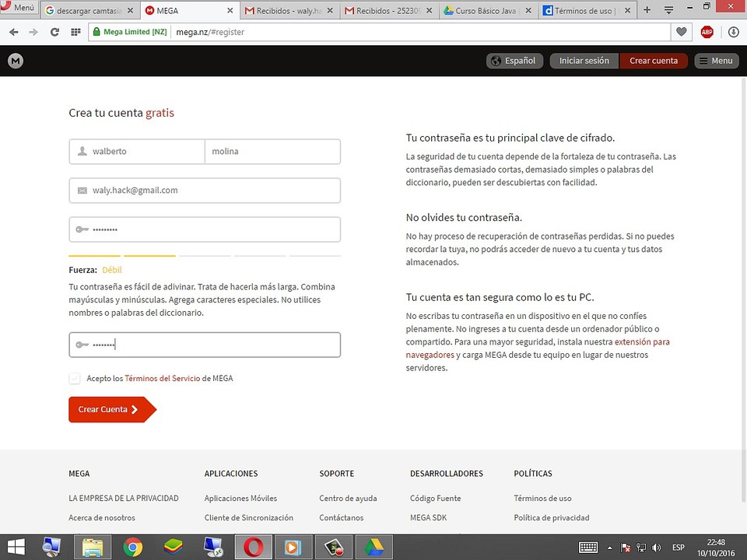Open a new tab with the plus icon
This screenshot has width=747, height=560.
[647, 10]
